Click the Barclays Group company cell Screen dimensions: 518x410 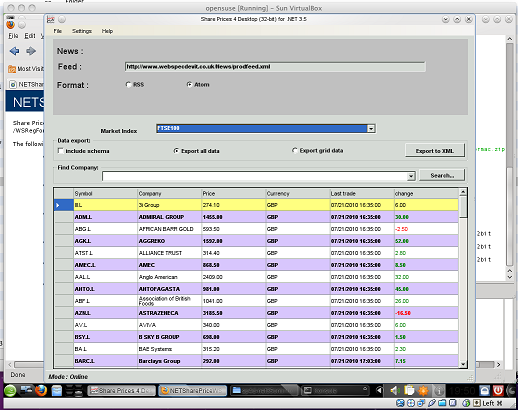point(169,361)
